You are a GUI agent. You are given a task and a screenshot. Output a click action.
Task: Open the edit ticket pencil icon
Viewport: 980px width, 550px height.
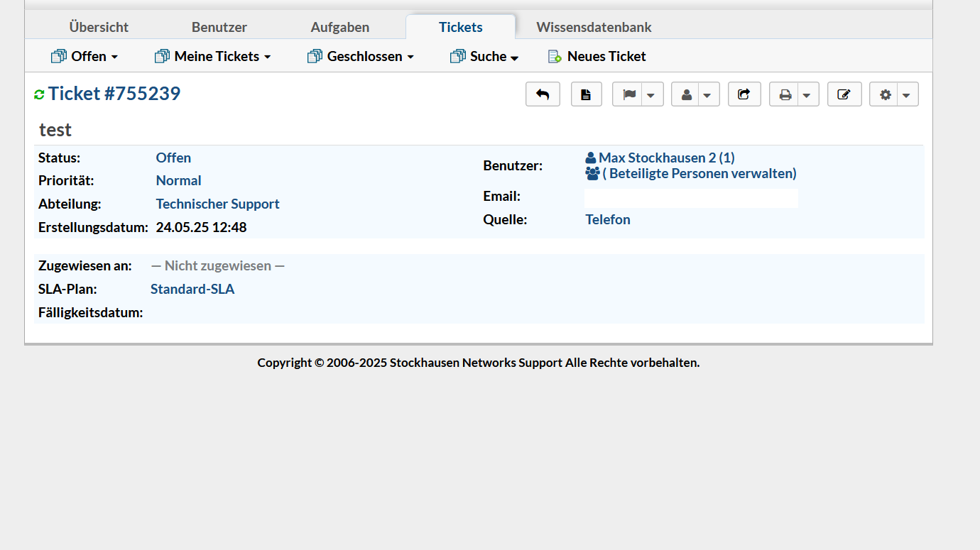tap(844, 94)
